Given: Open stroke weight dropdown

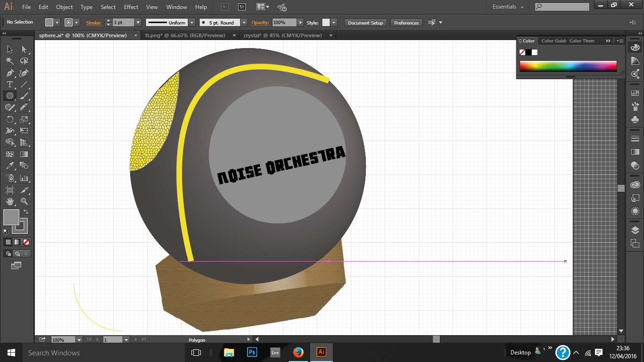Looking at the screenshot, I should pyautogui.click(x=138, y=23).
